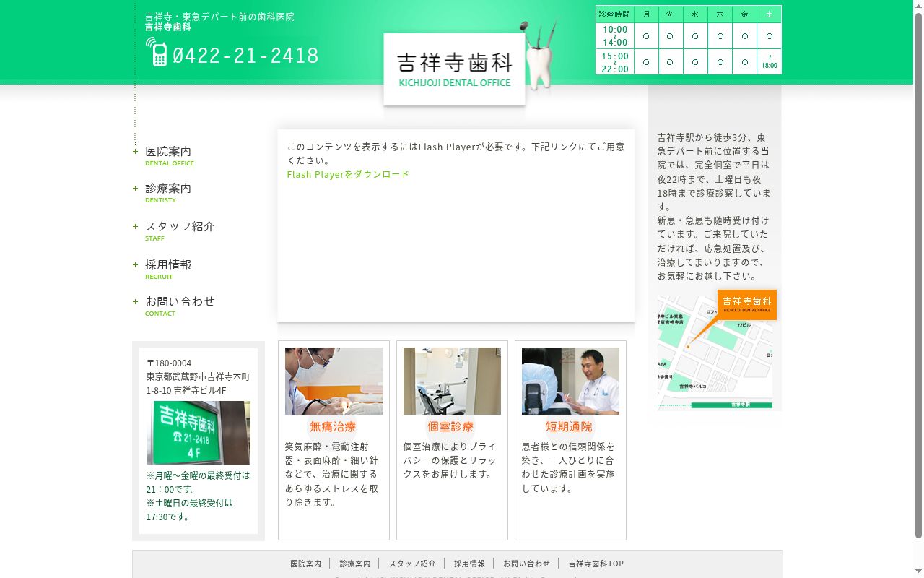The height and width of the screenshot is (578, 924).
Task: Open the access map image
Action: pos(715,352)
